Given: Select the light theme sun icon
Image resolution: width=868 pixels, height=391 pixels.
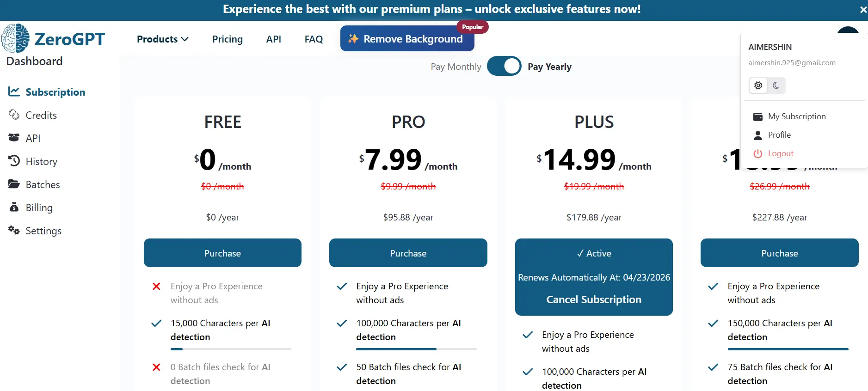Looking at the screenshot, I should pyautogui.click(x=758, y=86).
